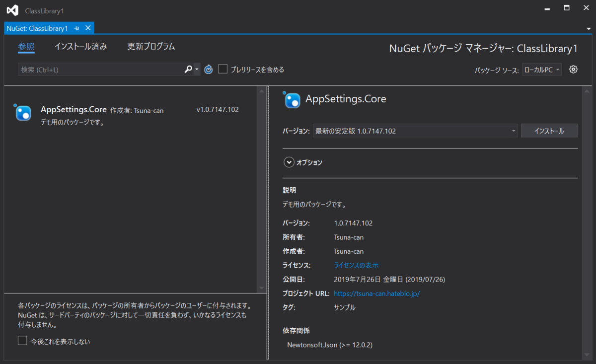This screenshot has height=364, width=596.
Task: Expand the オプション section
Action: tap(289, 162)
